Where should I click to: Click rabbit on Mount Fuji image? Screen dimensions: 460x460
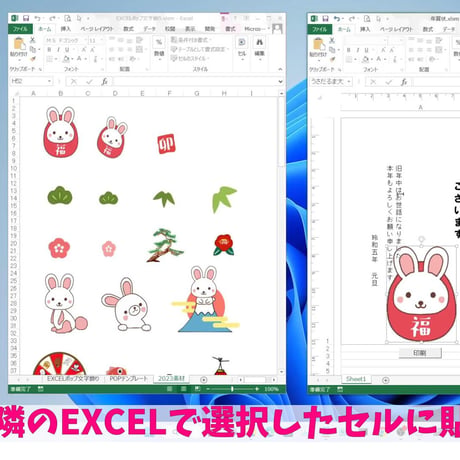(x=205, y=299)
